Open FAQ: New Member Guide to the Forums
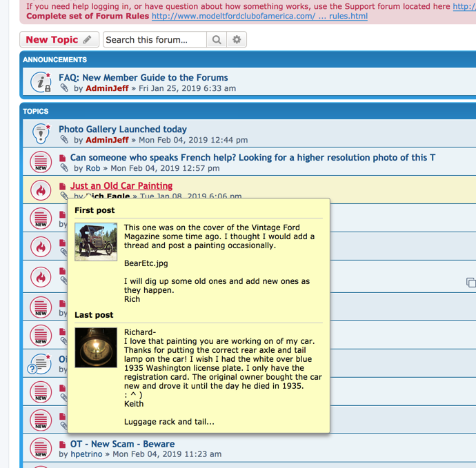 point(143,78)
